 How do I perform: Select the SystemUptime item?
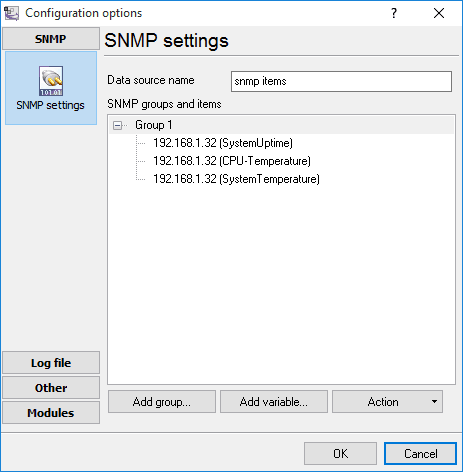(223, 143)
